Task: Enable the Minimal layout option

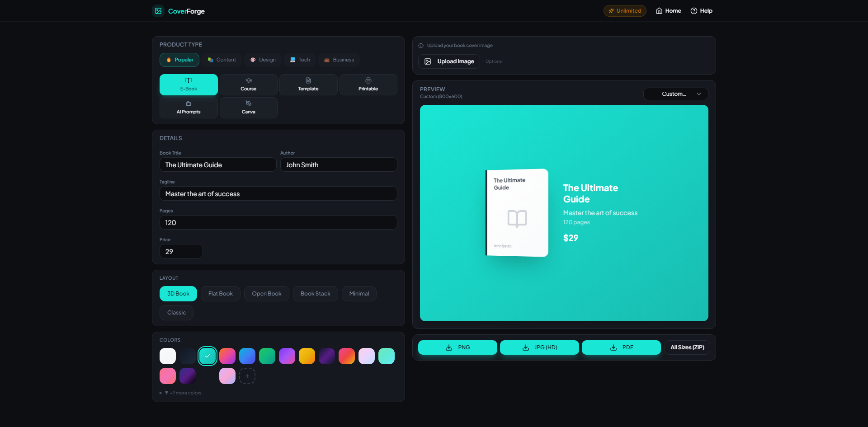Action: click(359, 293)
